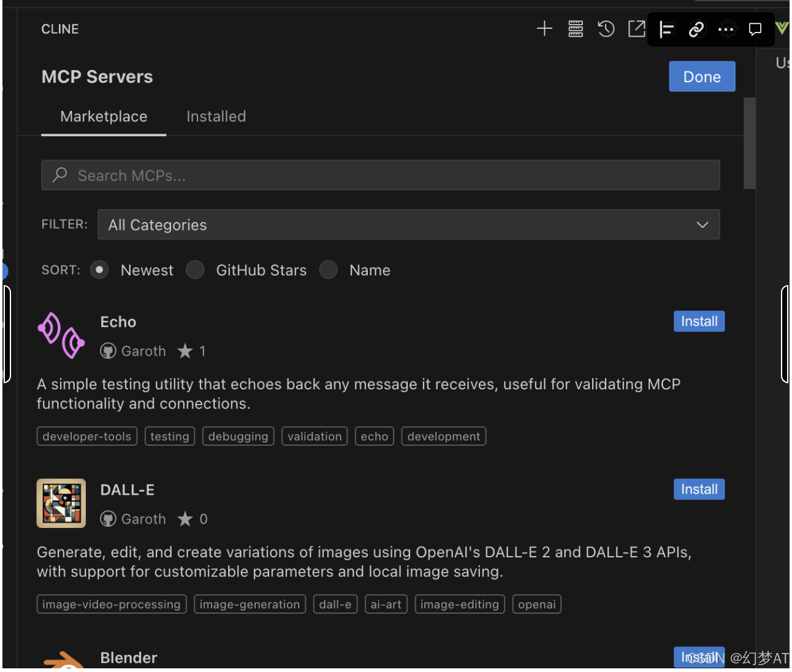
Task: Click the testing tag
Action: click(170, 437)
